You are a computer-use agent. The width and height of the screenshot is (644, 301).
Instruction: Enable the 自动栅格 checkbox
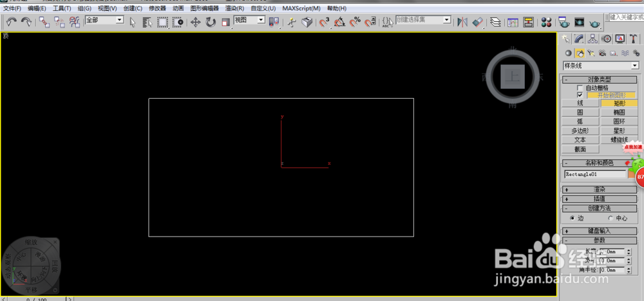tap(580, 88)
